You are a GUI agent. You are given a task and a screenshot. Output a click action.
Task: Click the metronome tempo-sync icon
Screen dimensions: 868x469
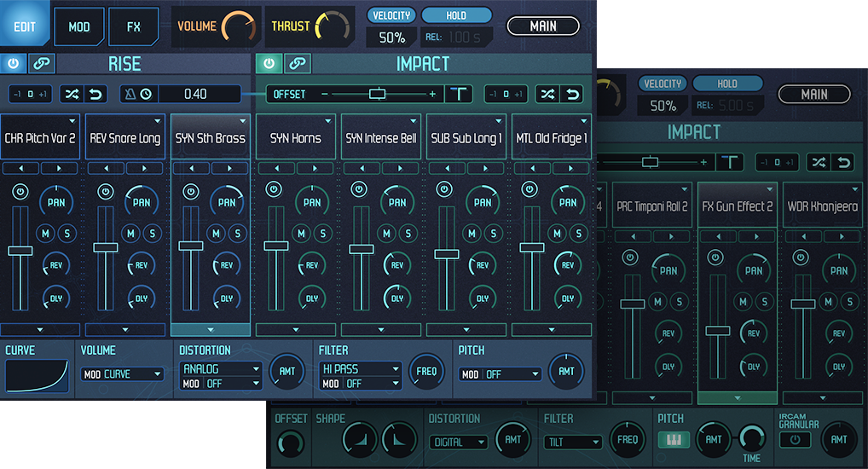pyautogui.click(x=130, y=94)
